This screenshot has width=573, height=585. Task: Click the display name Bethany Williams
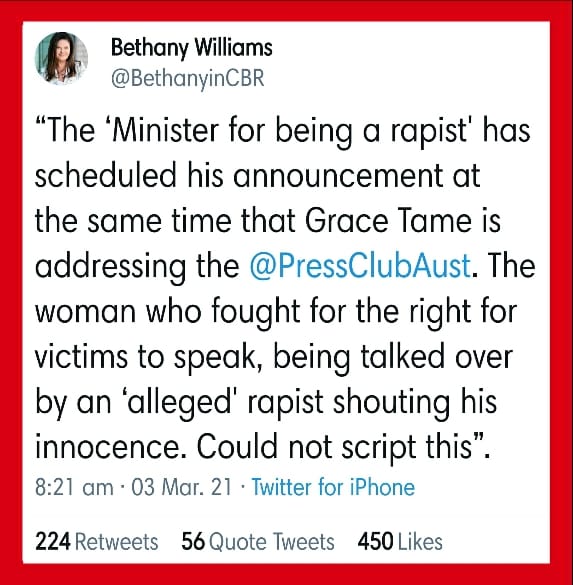point(191,48)
